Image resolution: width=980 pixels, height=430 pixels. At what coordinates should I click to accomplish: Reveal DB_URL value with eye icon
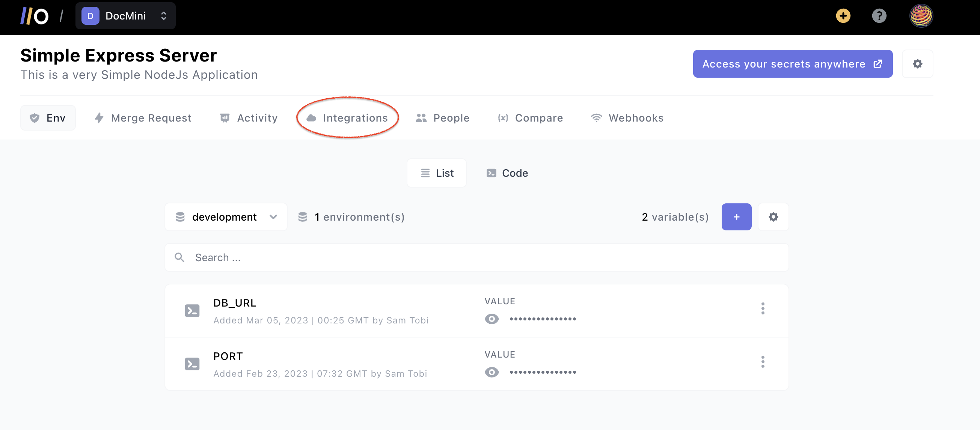492,319
